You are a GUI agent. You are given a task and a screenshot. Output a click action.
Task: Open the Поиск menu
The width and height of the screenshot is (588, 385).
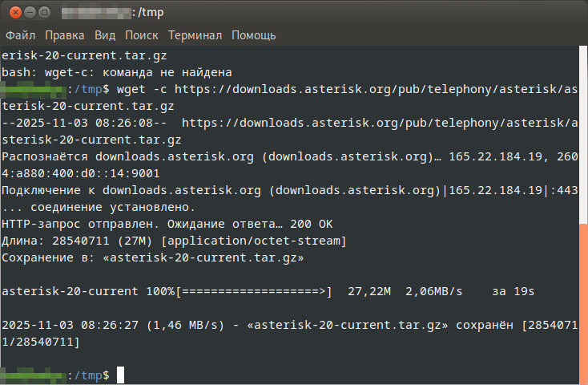pos(142,35)
